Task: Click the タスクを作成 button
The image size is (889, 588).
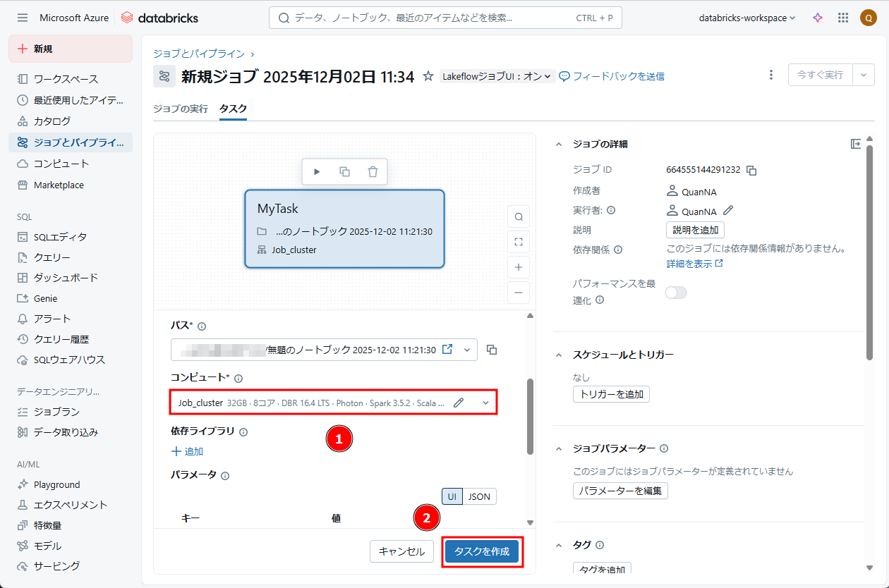Action: click(482, 551)
